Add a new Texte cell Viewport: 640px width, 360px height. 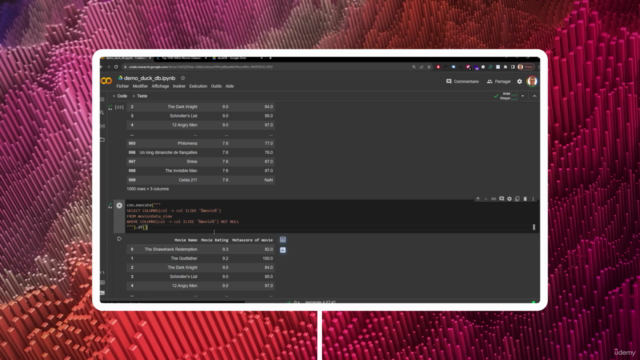click(140, 96)
